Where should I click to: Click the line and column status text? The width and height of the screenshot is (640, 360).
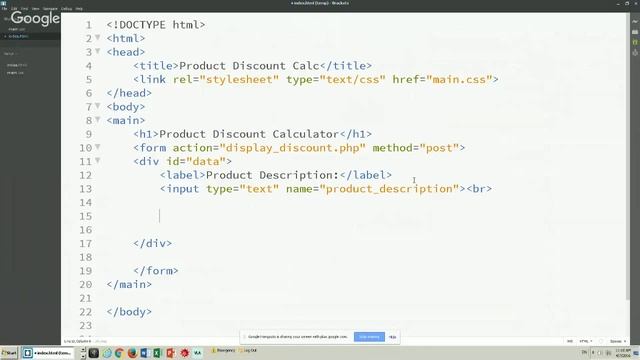(78, 341)
